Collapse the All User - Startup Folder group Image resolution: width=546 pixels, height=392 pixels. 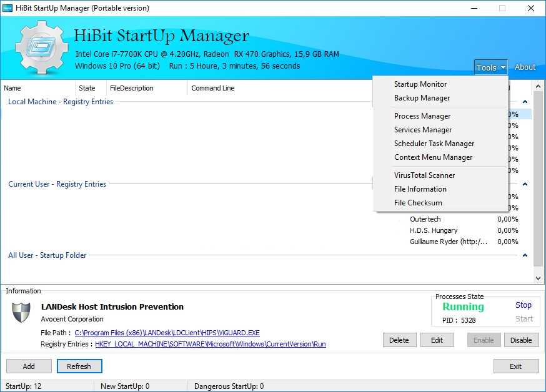[x=525, y=255]
